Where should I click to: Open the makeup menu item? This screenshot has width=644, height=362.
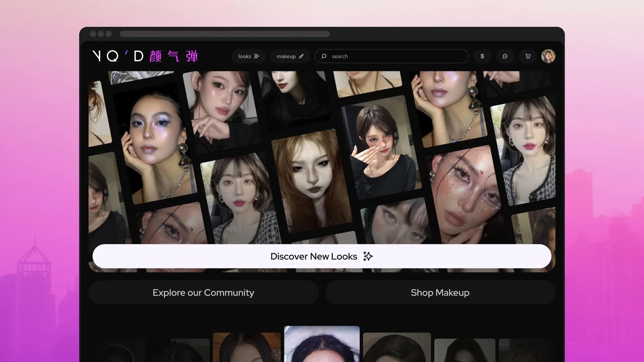pos(286,56)
